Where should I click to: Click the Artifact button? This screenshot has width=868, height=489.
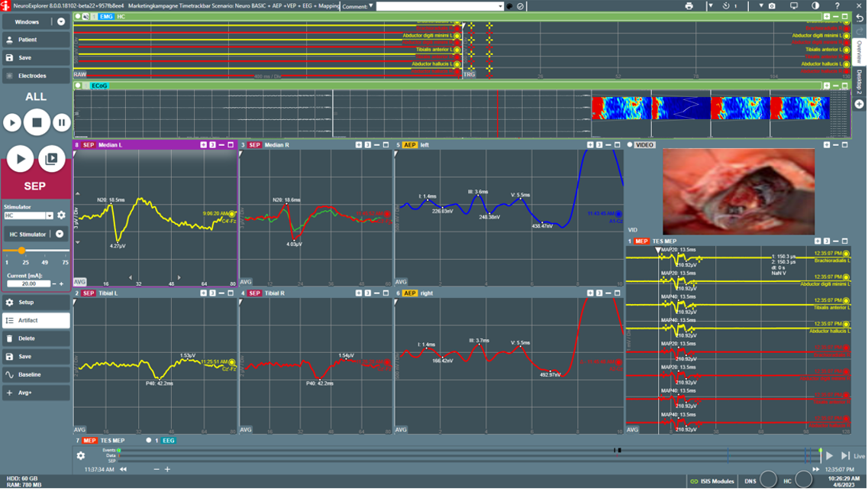36,321
